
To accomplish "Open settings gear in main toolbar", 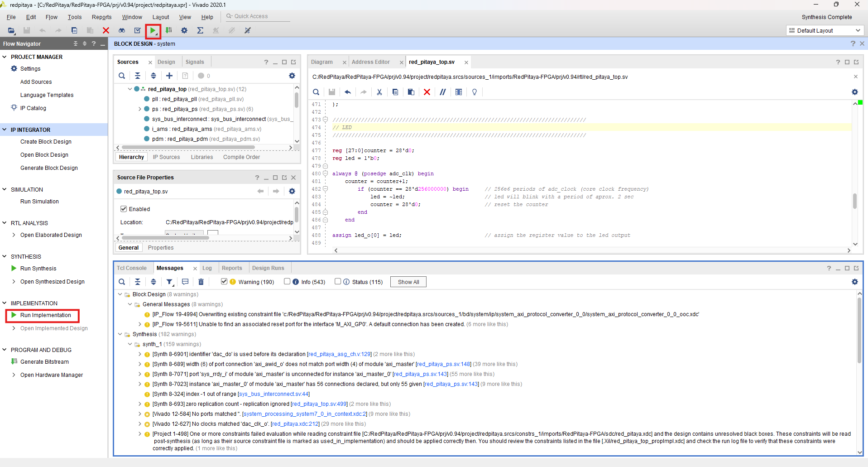I will click(184, 30).
